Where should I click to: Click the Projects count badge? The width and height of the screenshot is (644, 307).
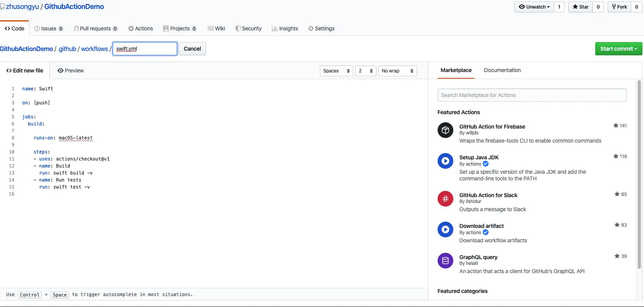point(194,29)
